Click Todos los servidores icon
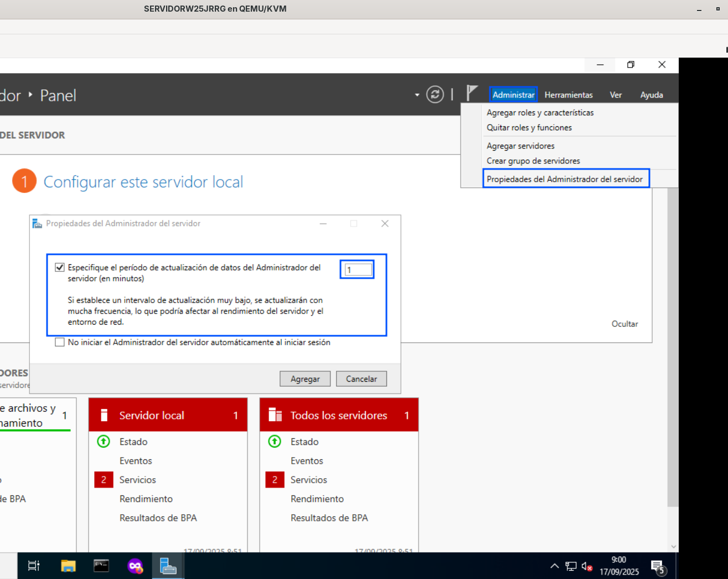Image resolution: width=728 pixels, height=579 pixels. click(x=275, y=415)
